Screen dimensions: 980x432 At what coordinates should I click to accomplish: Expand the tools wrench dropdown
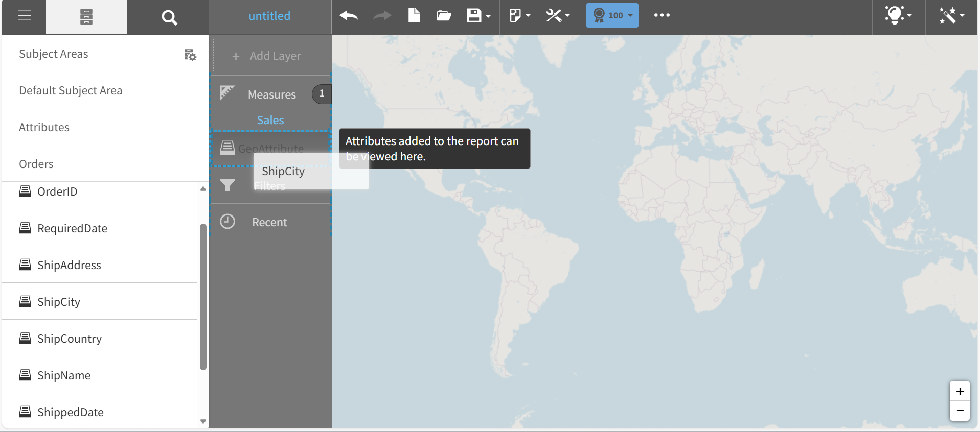point(558,16)
